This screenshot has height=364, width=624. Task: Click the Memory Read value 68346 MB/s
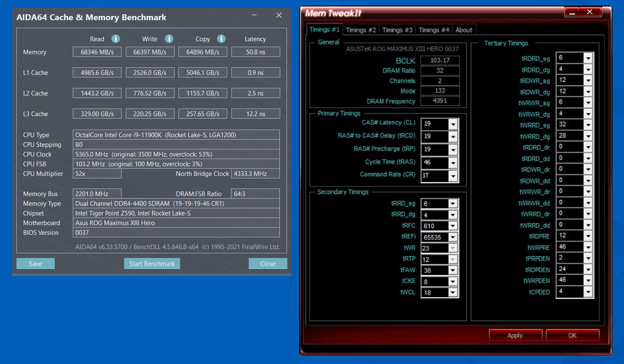click(97, 52)
